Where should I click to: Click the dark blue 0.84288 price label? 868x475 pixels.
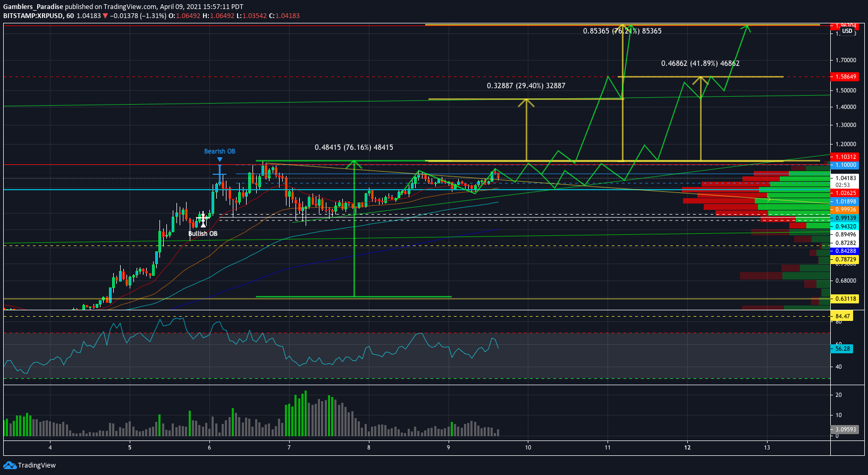(845, 251)
